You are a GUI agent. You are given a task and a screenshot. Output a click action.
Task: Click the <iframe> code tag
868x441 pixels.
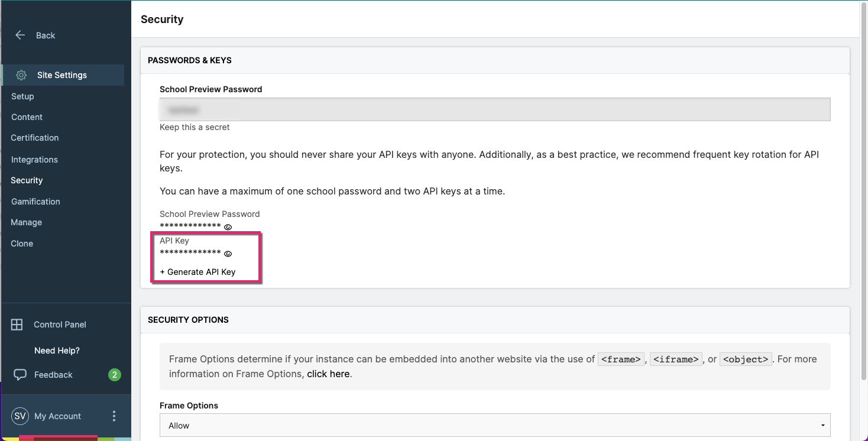[675, 359]
